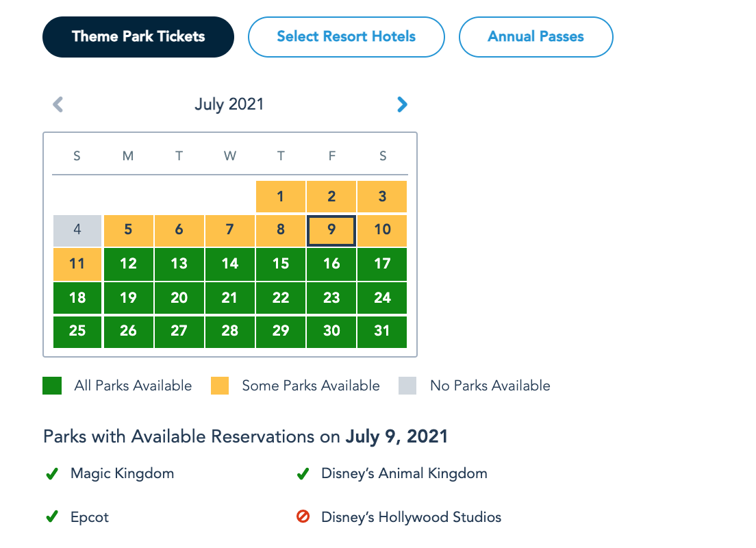Select July 11 yellow date cell

click(77, 264)
